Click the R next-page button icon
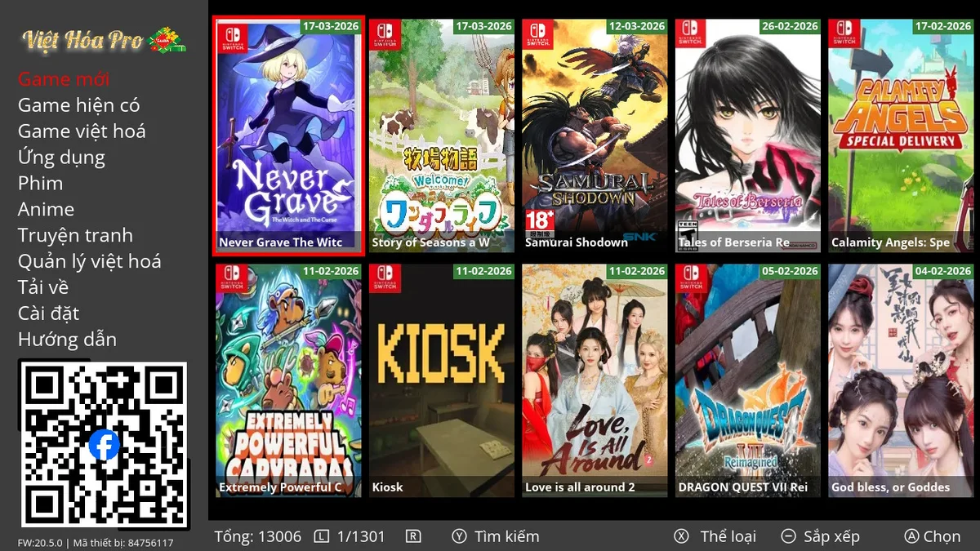Image resolution: width=980 pixels, height=551 pixels. [x=413, y=536]
